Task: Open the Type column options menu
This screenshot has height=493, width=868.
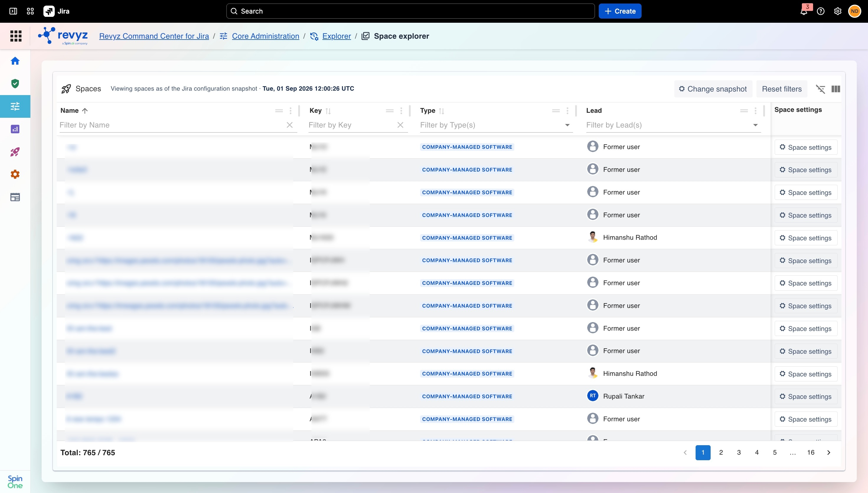Action: 567,111
